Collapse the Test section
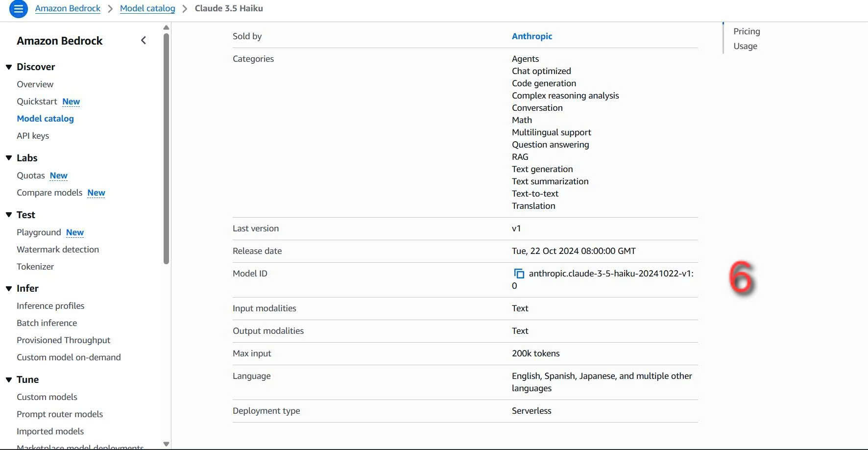Image resolution: width=868 pixels, height=450 pixels. (9, 215)
